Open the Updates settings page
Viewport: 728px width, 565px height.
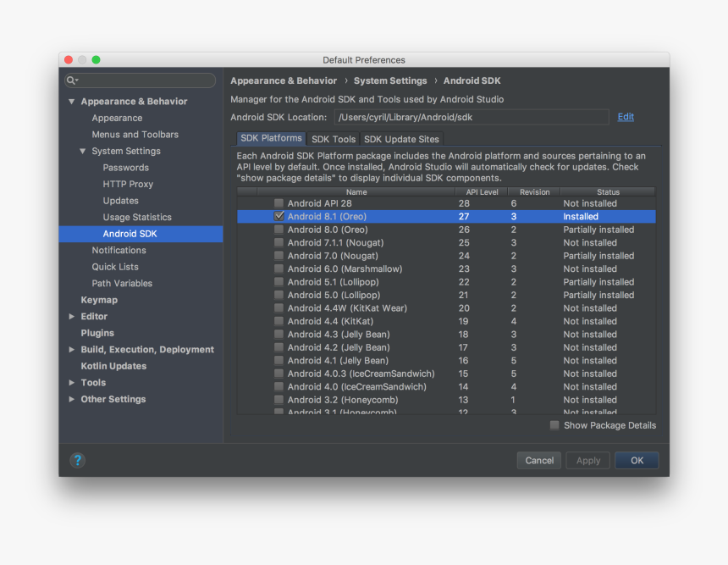pyautogui.click(x=121, y=201)
